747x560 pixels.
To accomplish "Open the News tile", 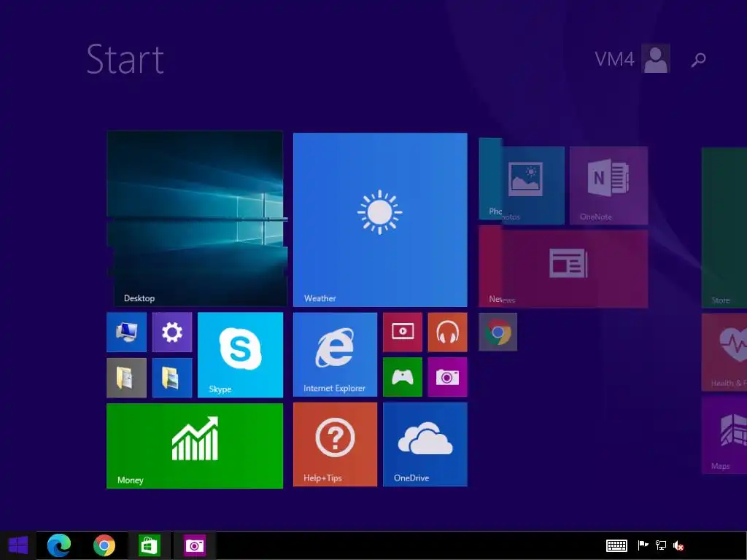I will point(563,268).
